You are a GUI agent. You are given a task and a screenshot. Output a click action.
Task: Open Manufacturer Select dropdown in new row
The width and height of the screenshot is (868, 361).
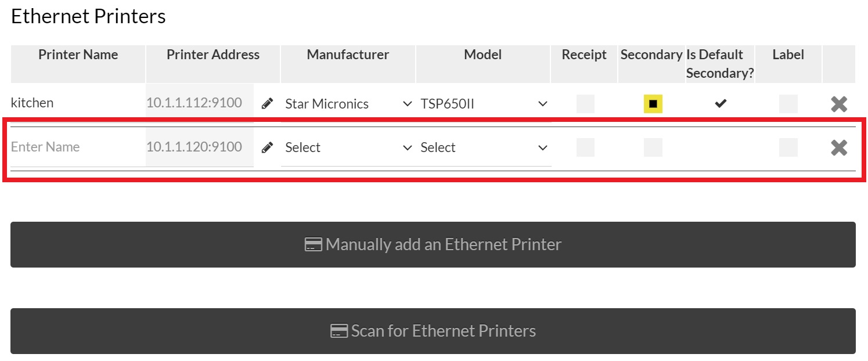coord(348,147)
